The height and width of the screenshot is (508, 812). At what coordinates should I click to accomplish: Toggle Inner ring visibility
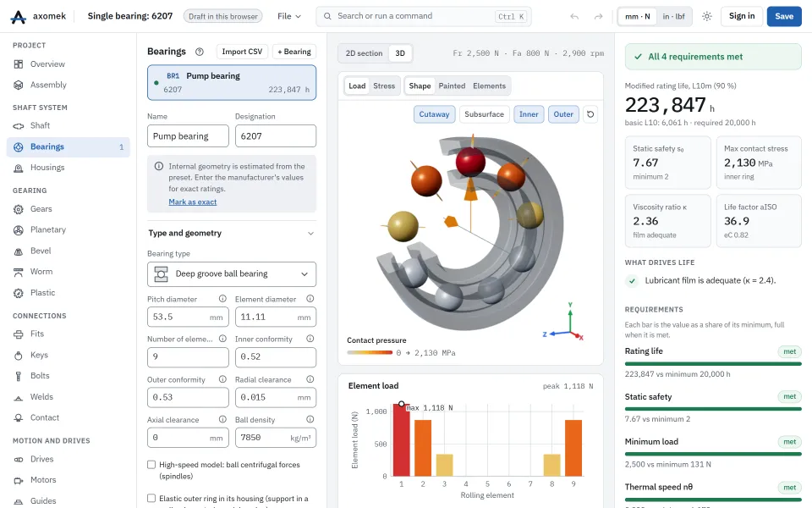click(x=529, y=114)
